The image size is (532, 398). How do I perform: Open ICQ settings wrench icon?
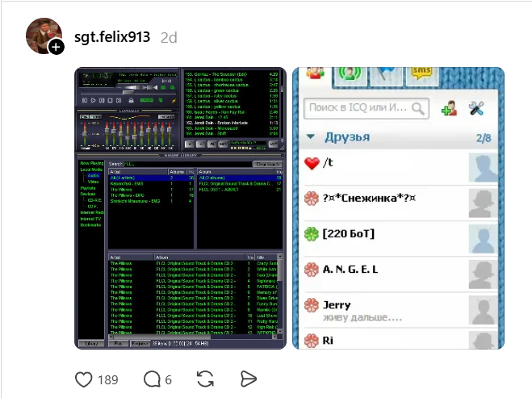[x=476, y=108]
